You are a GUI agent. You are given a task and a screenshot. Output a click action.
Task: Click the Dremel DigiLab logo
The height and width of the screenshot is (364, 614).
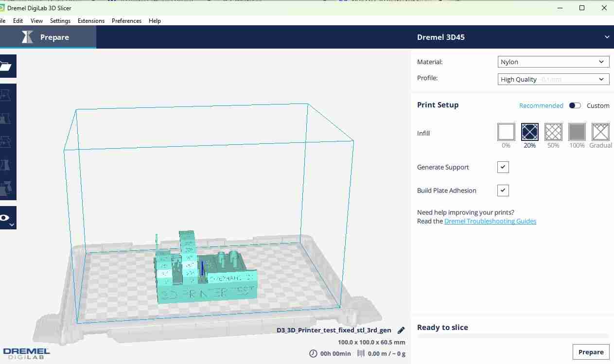[x=26, y=353]
